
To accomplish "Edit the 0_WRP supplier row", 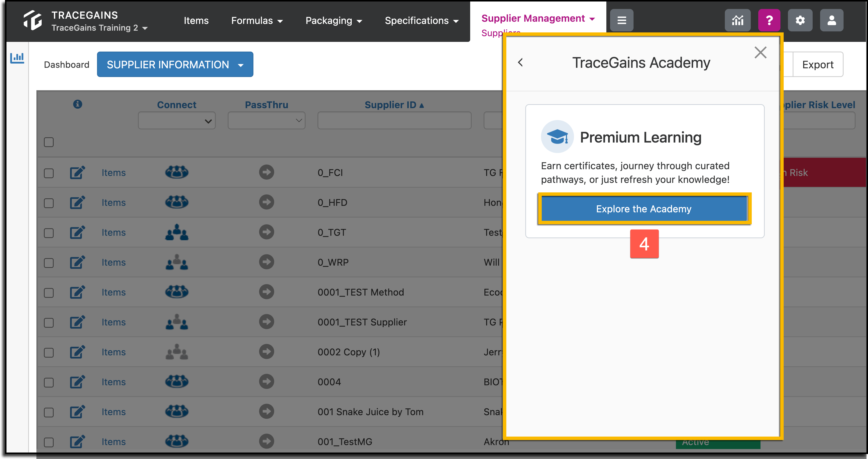I will click(x=78, y=262).
